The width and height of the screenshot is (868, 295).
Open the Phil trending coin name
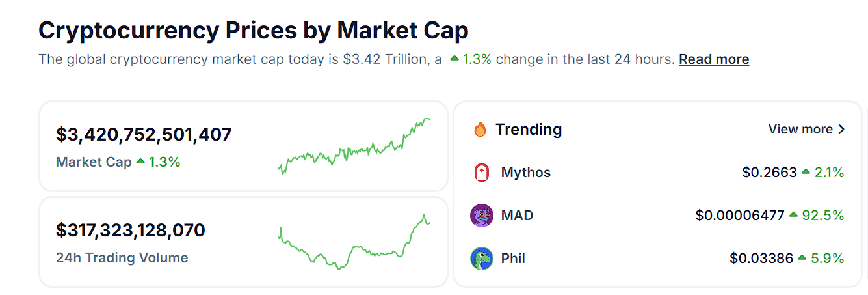click(x=513, y=259)
